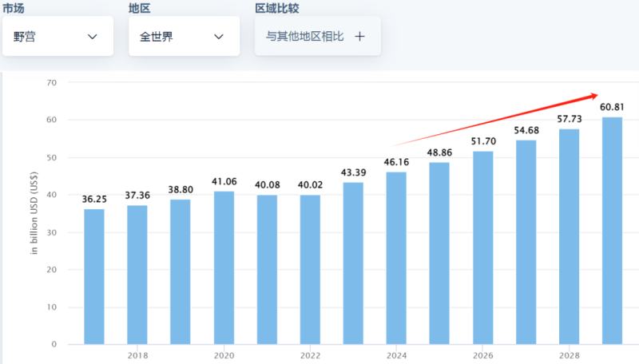The image size is (639, 364).
Task: Click the bar valued 40.08
Action: click(267, 269)
